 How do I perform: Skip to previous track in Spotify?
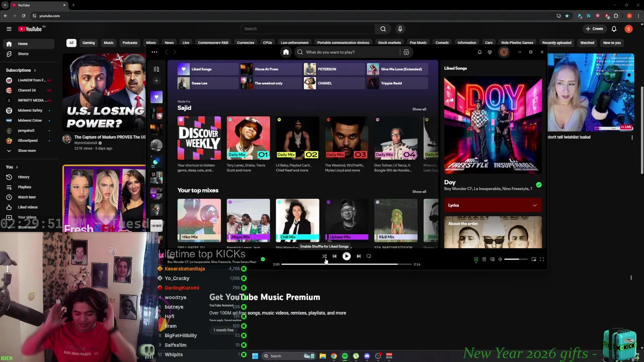[x=335, y=256]
